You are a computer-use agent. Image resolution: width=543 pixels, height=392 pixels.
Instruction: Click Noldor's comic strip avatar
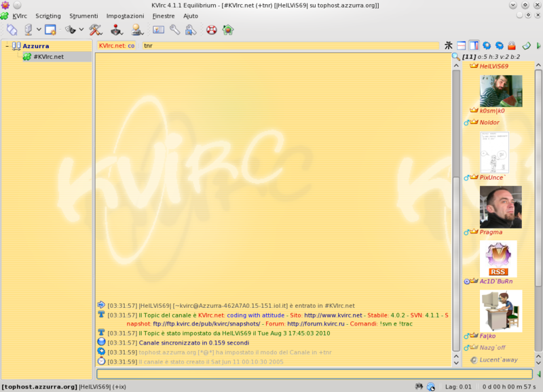[495, 152]
